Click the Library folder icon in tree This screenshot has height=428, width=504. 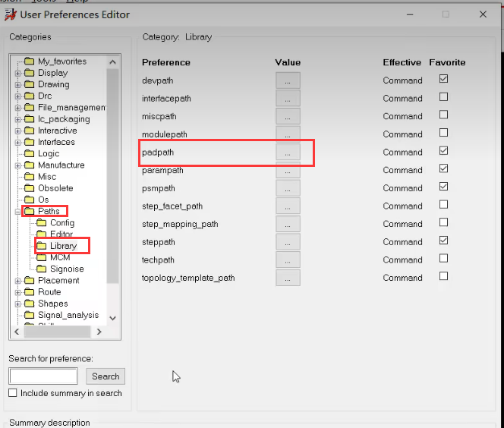[x=42, y=246]
